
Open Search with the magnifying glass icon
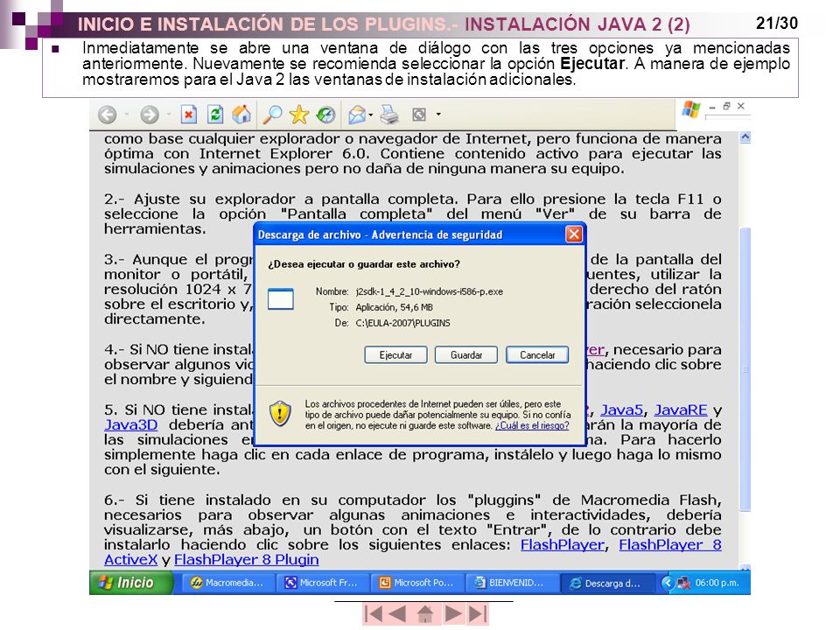tap(272, 114)
